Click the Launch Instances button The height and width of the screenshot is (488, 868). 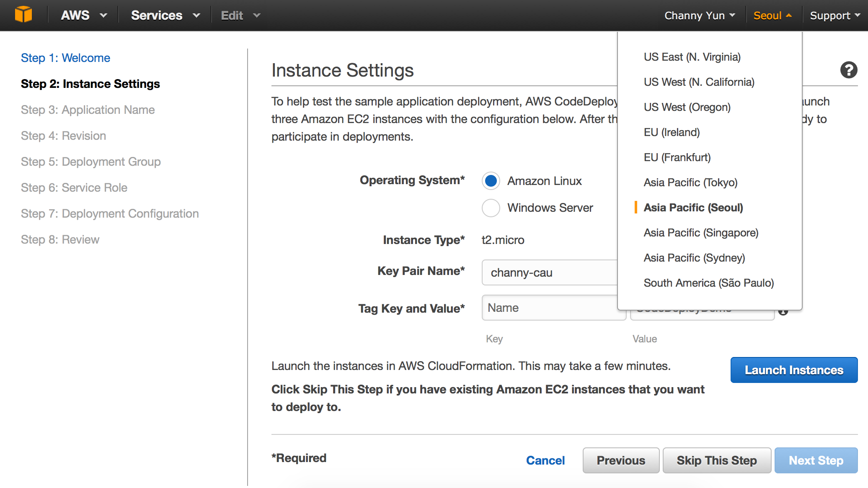coord(793,370)
